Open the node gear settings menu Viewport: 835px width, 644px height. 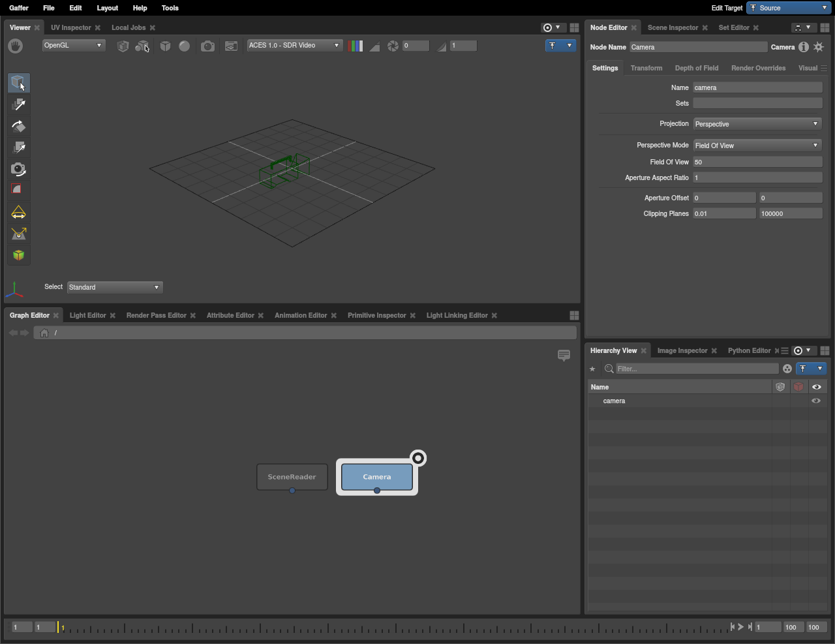819,47
